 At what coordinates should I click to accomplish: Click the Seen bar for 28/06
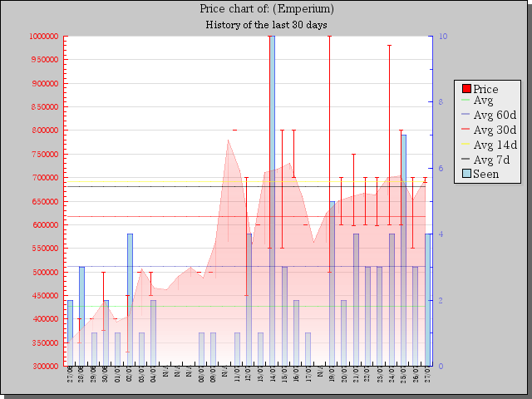(81, 317)
